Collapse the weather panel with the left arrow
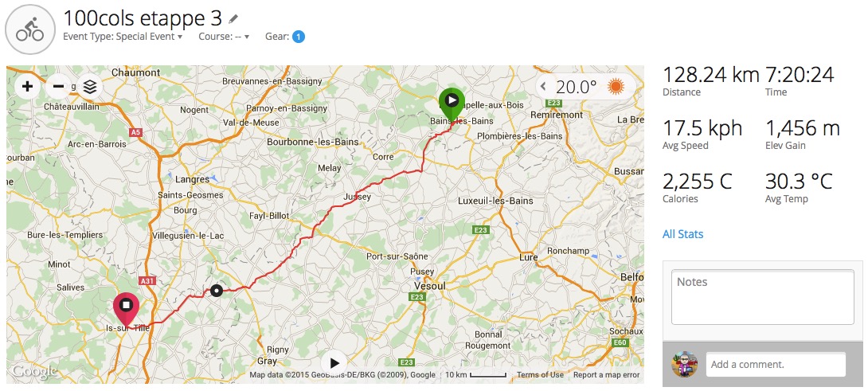Image resolution: width=868 pixels, height=391 pixels. 543,86
